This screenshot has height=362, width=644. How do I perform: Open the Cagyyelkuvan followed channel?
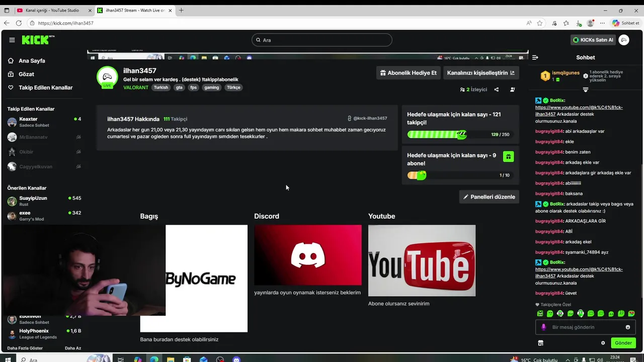tap(44, 166)
